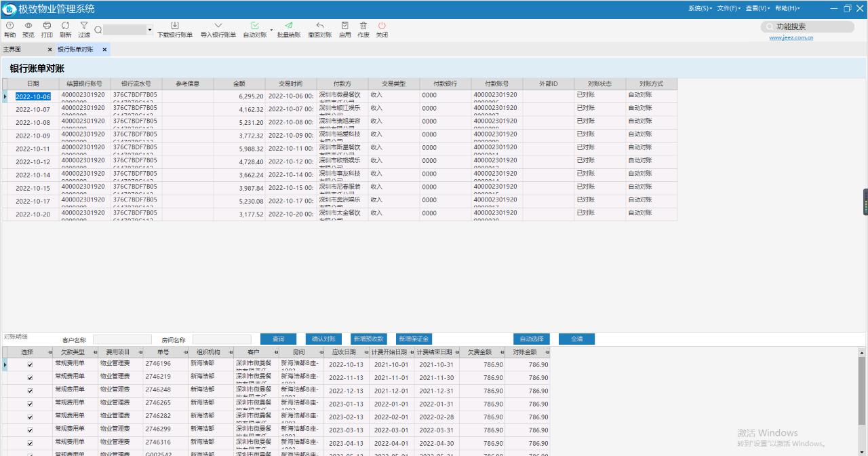868x456 pixels.
Task: Run 自动对账 from the toolbar
Action: point(255,26)
